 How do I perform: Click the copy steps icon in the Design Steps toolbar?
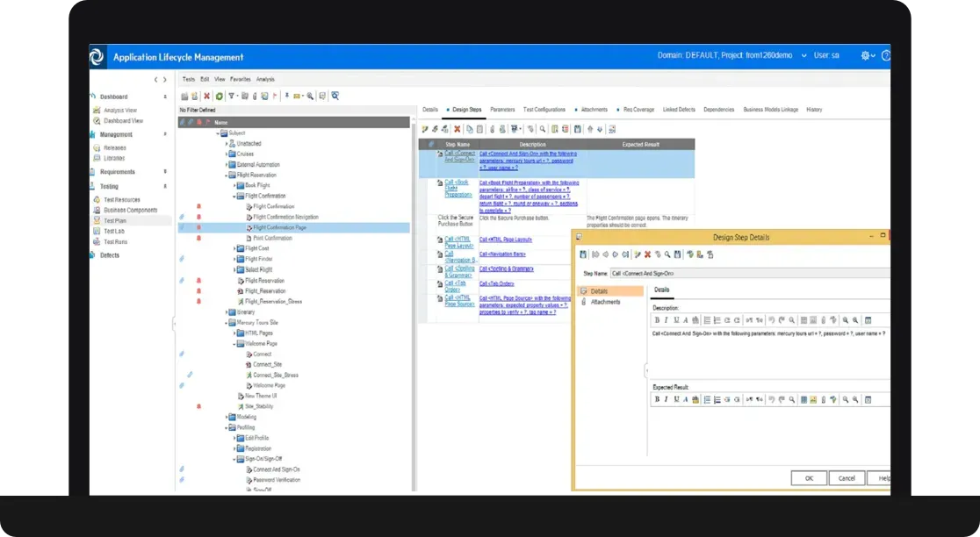pos(470,129)
